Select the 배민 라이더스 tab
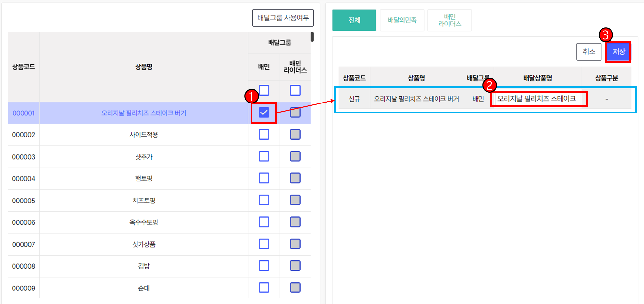 (x=450, y=20)
